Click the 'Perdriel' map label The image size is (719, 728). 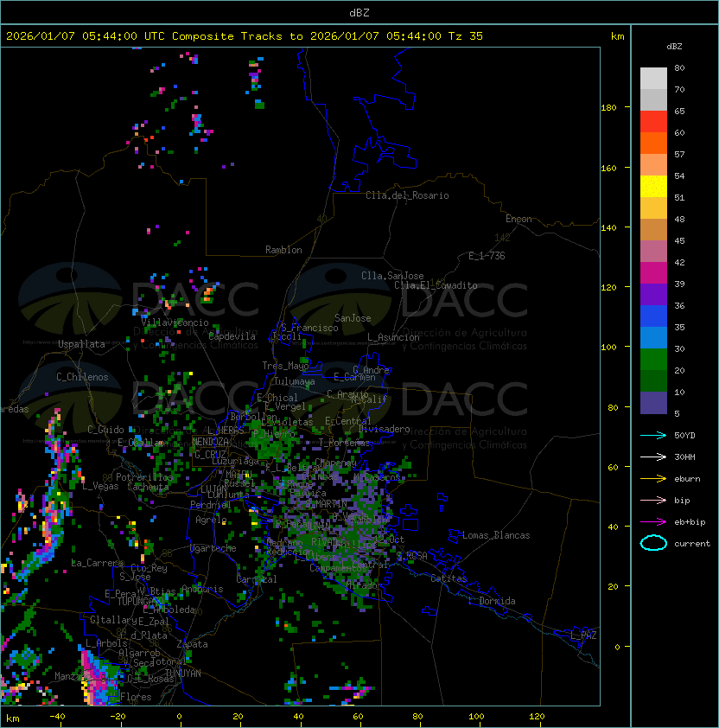[x=210, y=504]
